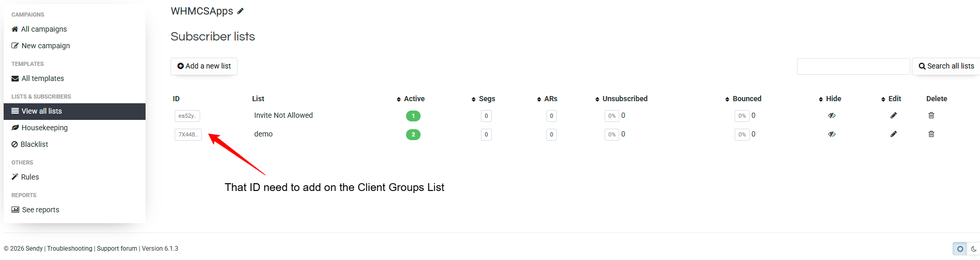Click the list search input field
Viewport: 980px width, 260px height.
pyautogui.click(x=853, y=66)
